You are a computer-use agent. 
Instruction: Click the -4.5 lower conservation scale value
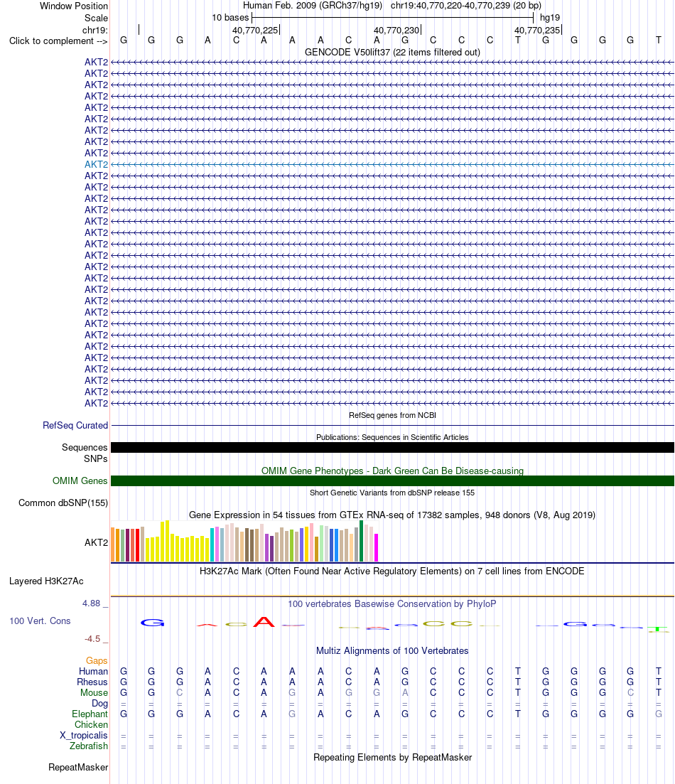click(92, 639)
